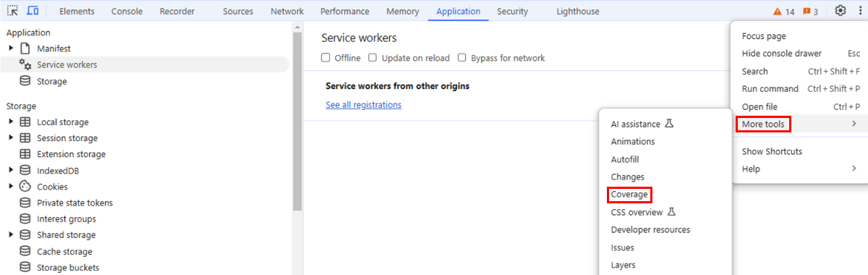Switch to the Console tab
Screen dimensions: 868x275
126,12
